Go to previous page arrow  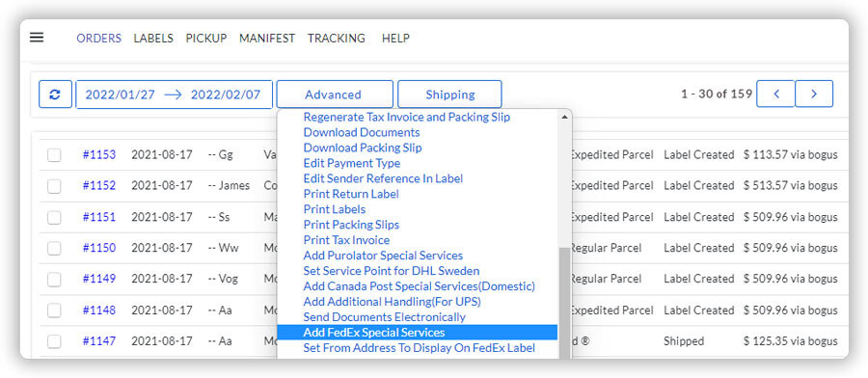coord(775,94)
